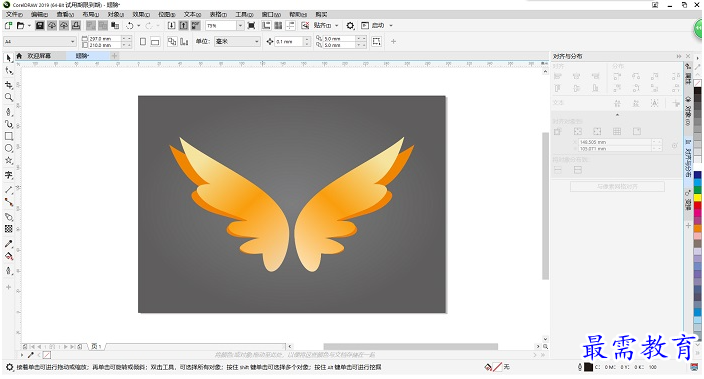Select the Polygon star tool
The height and width of the screenshot is (379, 704).
pos(9,161)
